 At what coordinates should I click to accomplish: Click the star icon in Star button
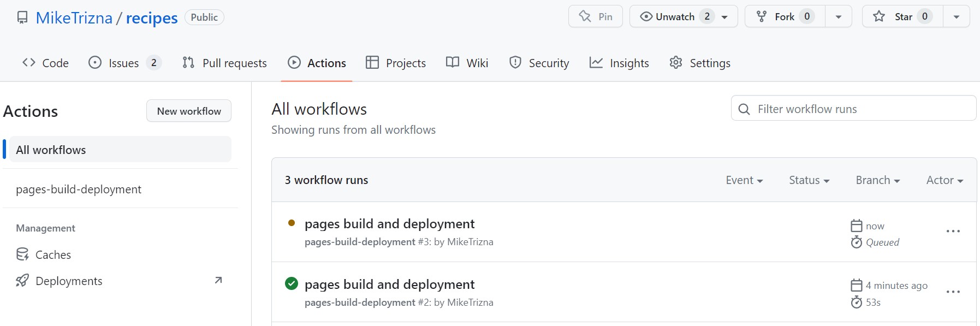coord(879,16)
